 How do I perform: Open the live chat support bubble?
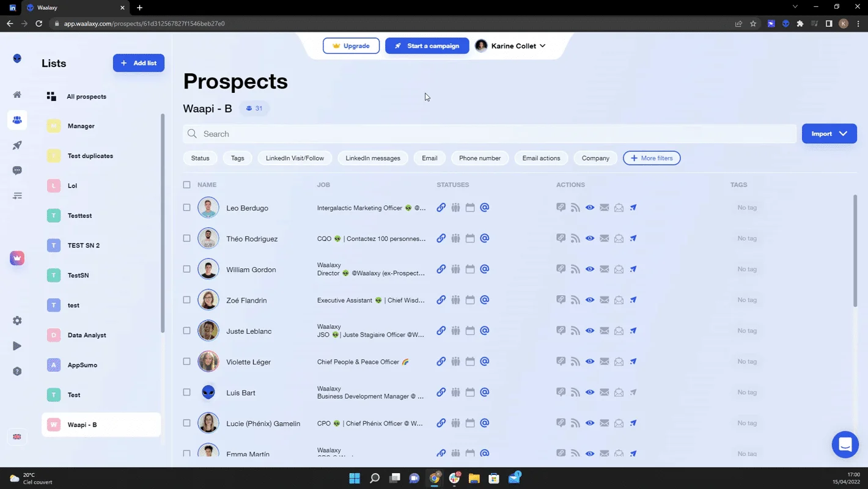point(845,444)
